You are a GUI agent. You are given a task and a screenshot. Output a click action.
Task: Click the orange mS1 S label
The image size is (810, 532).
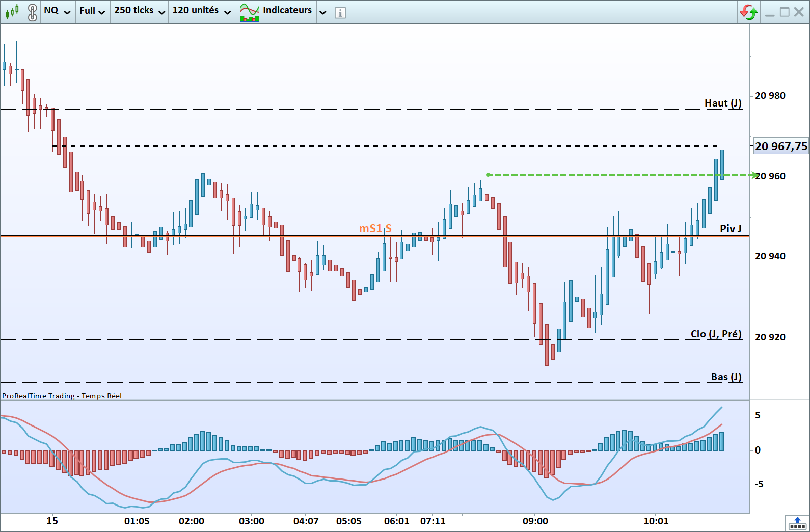(x=375, y=229)
